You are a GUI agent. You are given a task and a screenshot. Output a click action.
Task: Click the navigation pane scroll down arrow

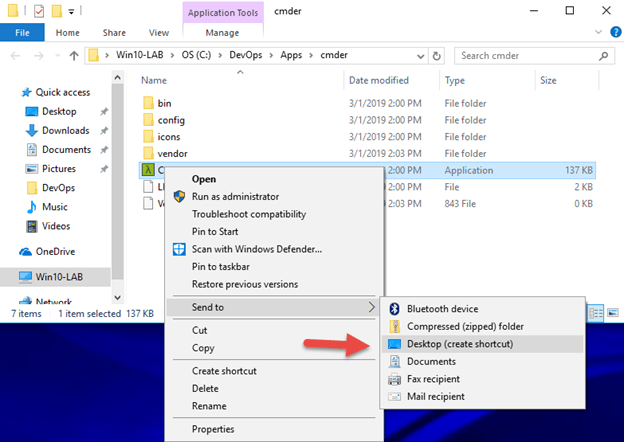click(117, 298)
